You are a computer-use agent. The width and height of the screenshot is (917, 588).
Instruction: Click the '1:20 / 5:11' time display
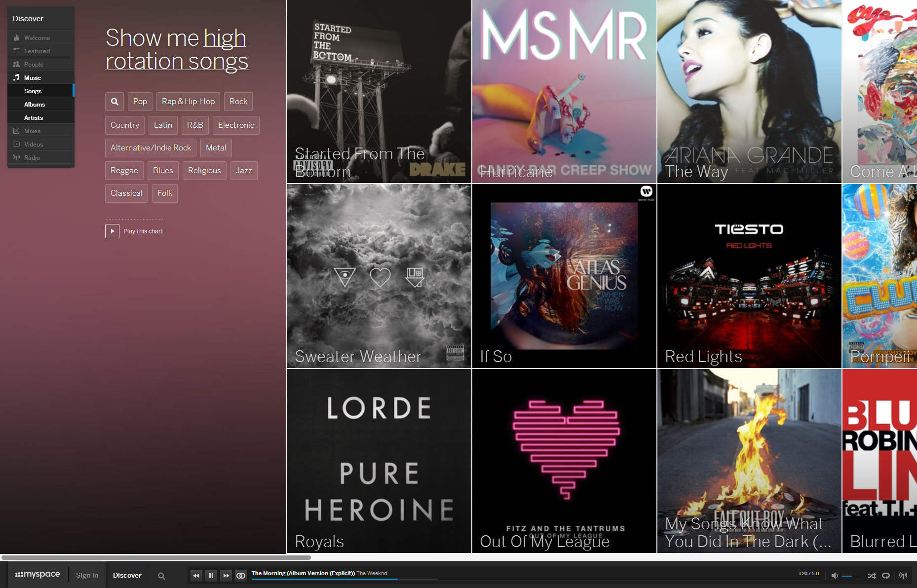(809, 573)
